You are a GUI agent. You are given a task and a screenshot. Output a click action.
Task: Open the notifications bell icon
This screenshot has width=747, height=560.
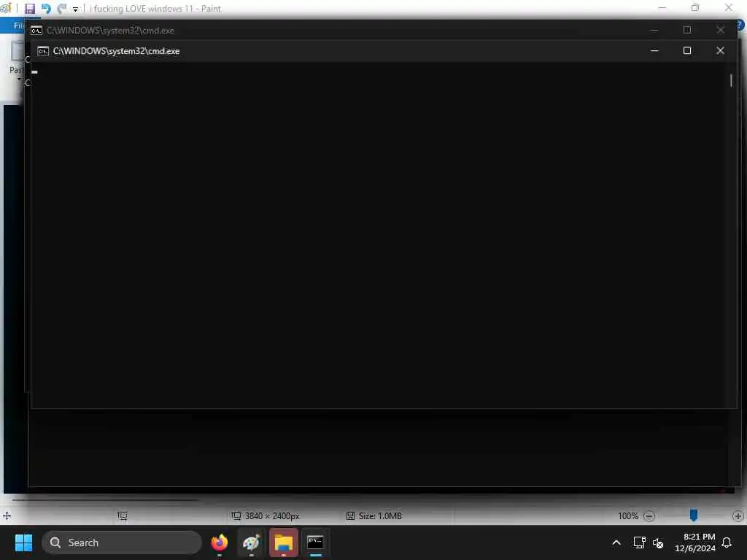point(727,542)
